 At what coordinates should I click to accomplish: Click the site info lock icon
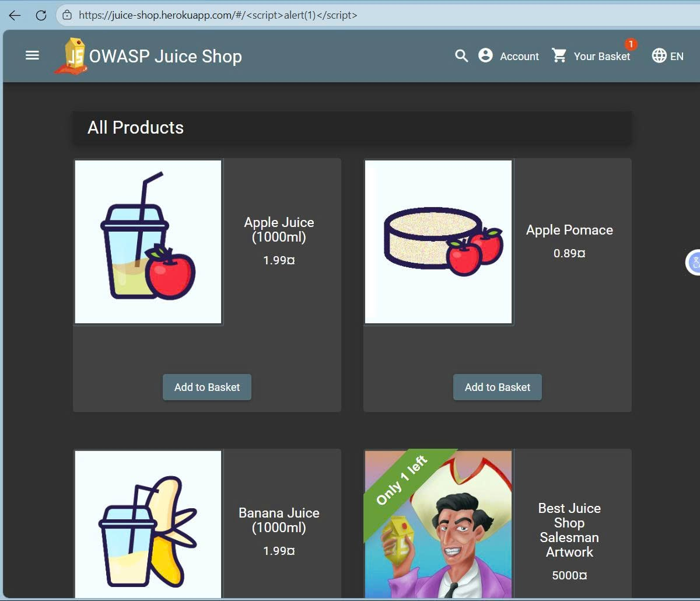pyautogui.click(x=67, y=15)
